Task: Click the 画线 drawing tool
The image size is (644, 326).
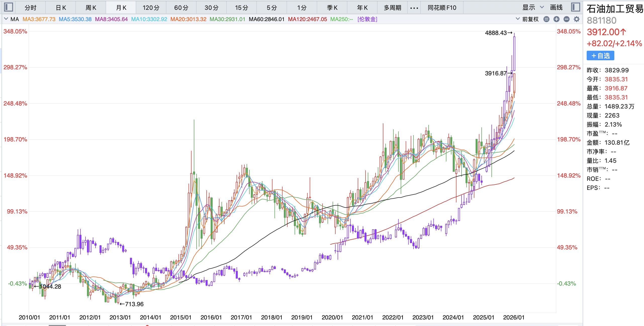Action: pyautogui.click(x=556, y=8)
